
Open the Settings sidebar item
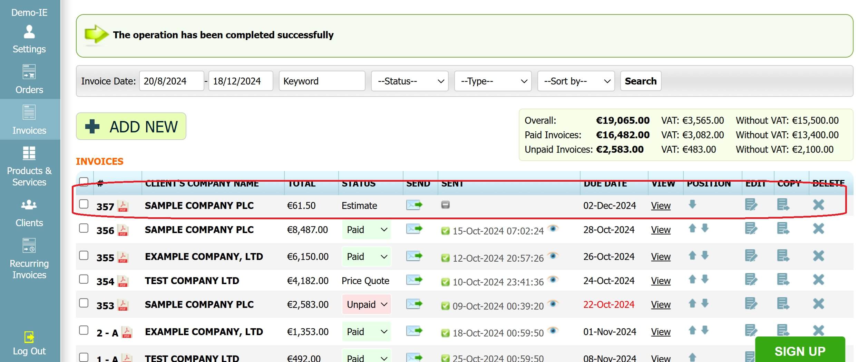pos(29,39)
